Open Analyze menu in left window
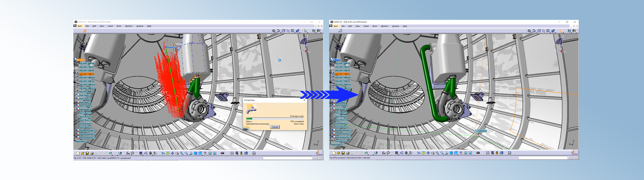This screenshot has width=644, height=180. click(140, 26)
